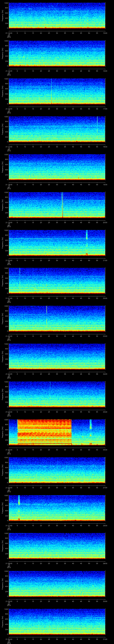This screenshot has height=644, width=114.
Task: Click the 20:00 end time label
Action: (105, 223)
